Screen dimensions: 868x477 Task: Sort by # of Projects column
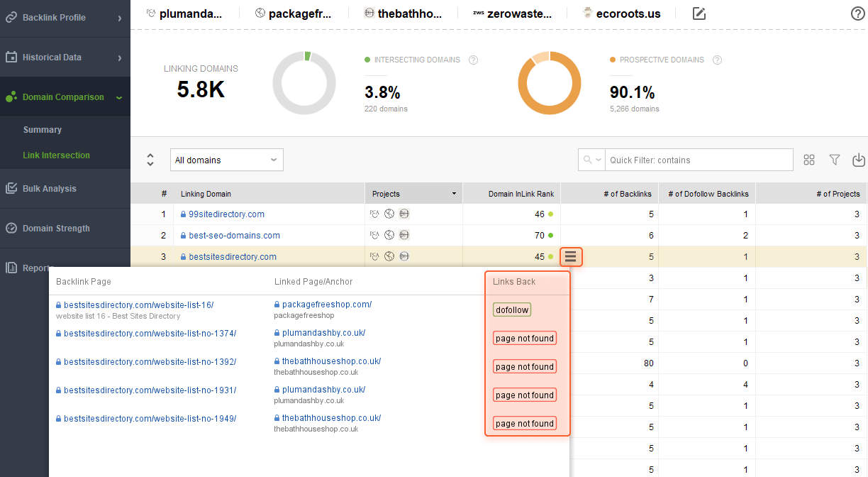click(837, 194)
